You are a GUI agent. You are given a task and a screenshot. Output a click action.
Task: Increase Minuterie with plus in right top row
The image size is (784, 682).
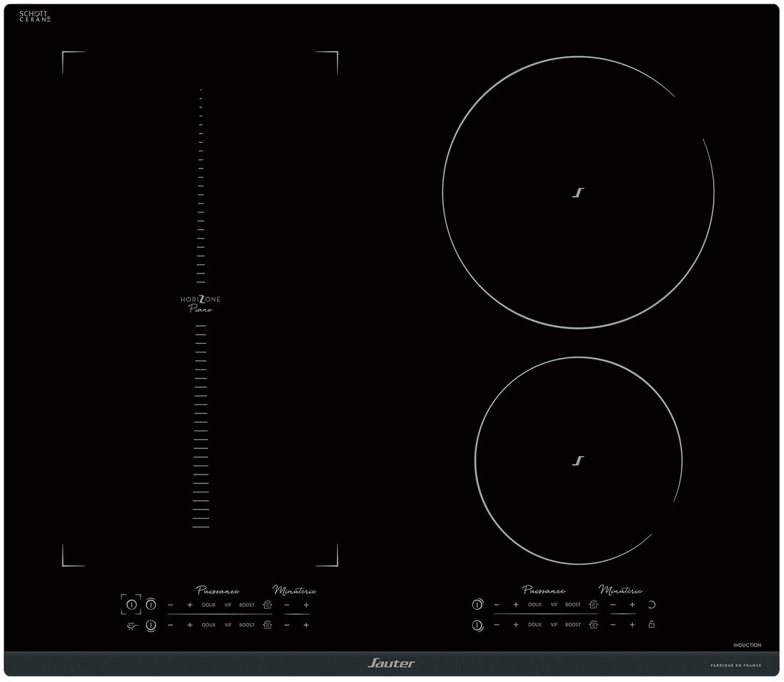(x=632, y=605)
